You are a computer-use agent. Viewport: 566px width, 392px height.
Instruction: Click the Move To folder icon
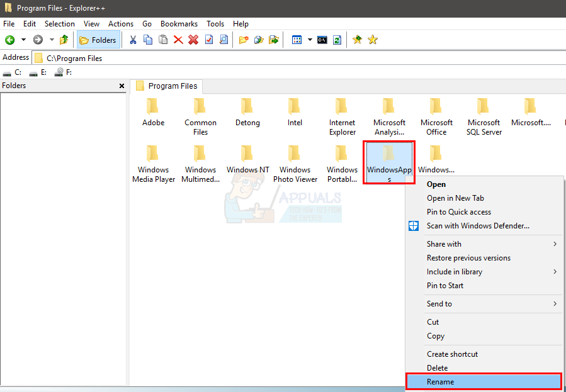pos(274,40)
